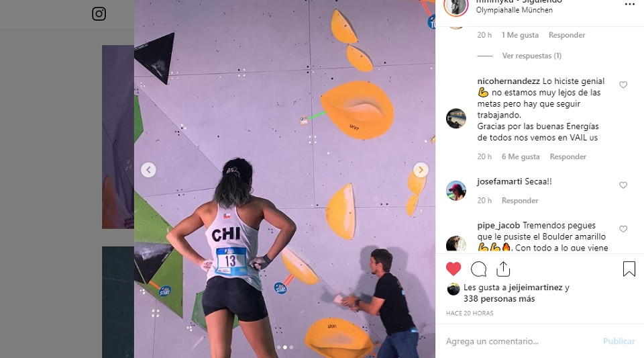View the 338 personas más likes list

[x=499, y=299]
